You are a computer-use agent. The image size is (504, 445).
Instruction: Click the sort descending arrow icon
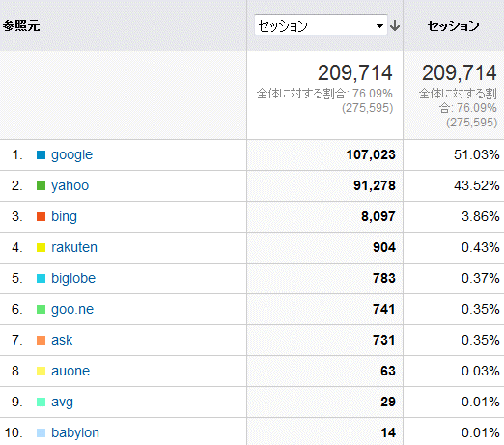point(395,25)
